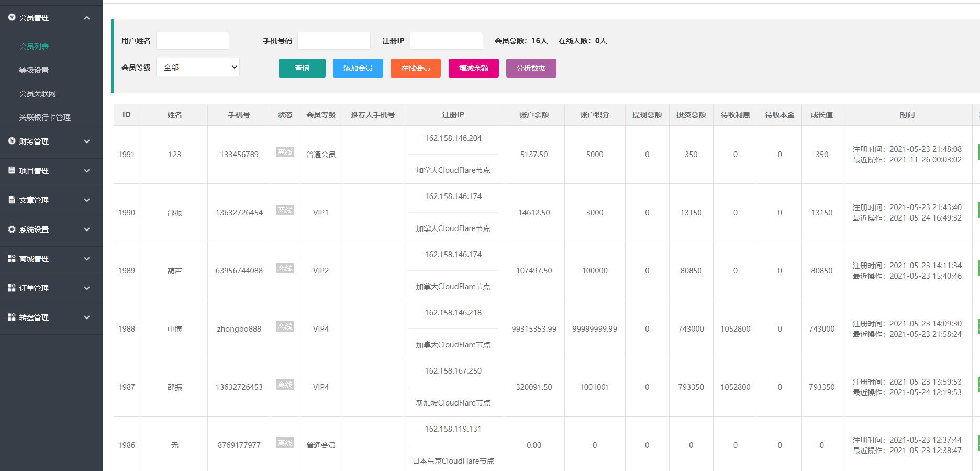This screenshot has height=471, width=980.
Task: Click the 离线 status badge for user 1991
Action: click(x=285, y=152)
